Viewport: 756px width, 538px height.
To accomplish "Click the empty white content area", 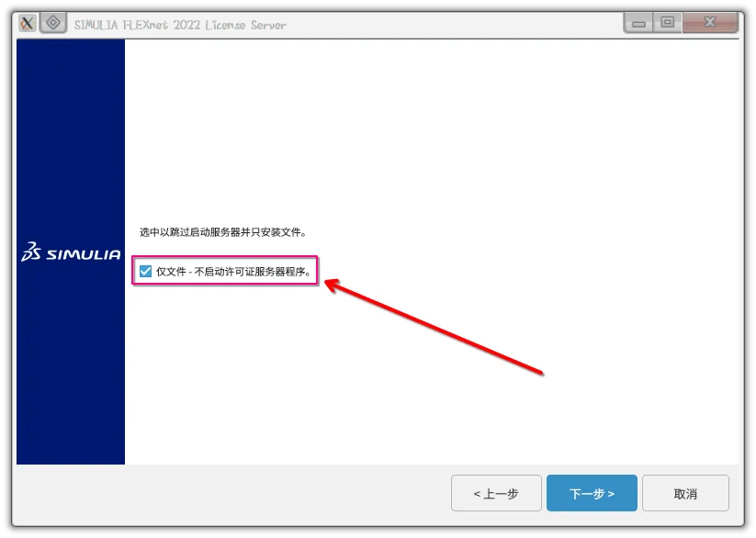I will coord(432,138).
